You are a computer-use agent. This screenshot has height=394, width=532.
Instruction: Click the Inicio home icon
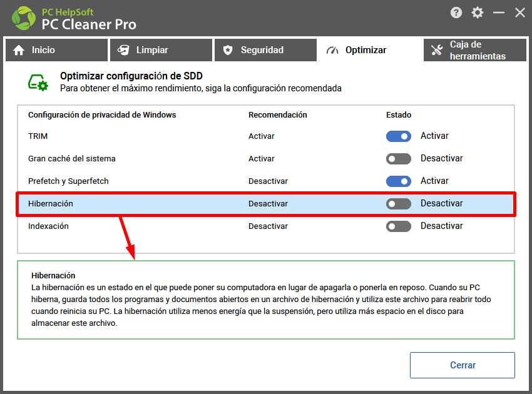point(19,50)
